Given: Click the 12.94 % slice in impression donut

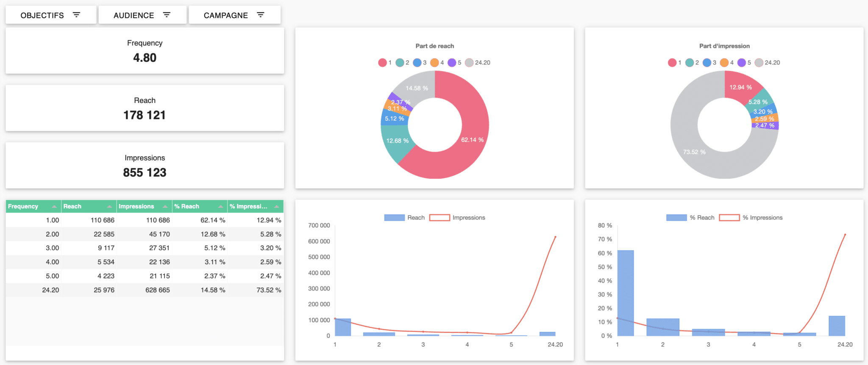Looking at the screenshot, I should pos(740,87).
